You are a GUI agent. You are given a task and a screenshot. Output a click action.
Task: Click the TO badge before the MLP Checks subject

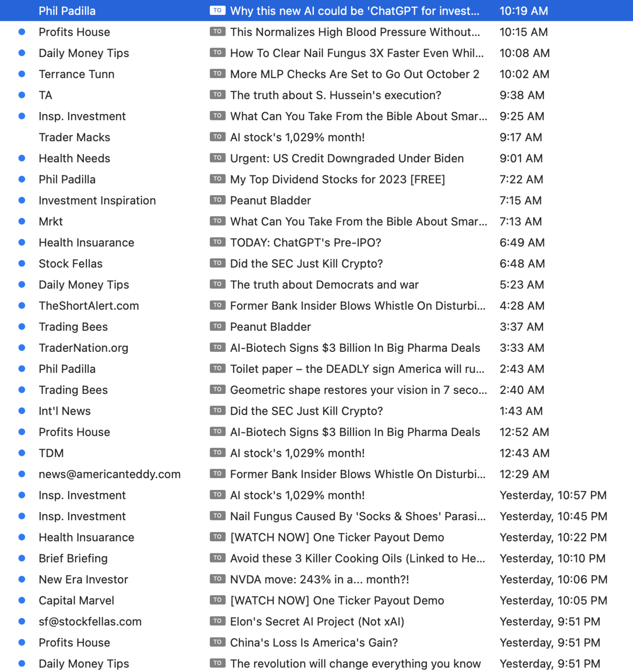(x=217, y=73)
